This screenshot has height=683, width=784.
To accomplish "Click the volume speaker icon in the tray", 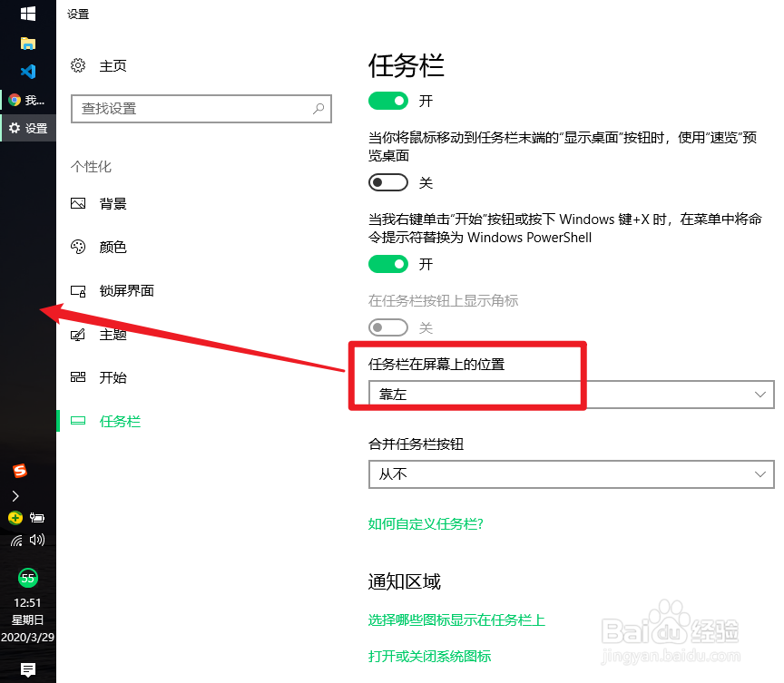I will coord(36,540).
